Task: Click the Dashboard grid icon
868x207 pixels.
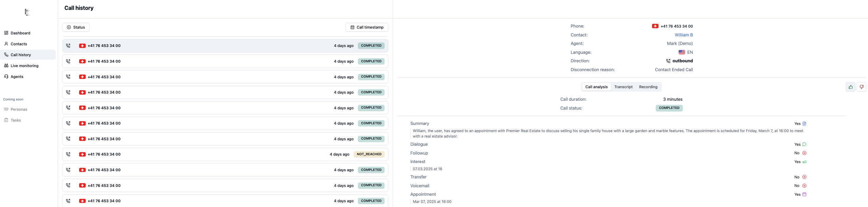Action: click(6, 33)
